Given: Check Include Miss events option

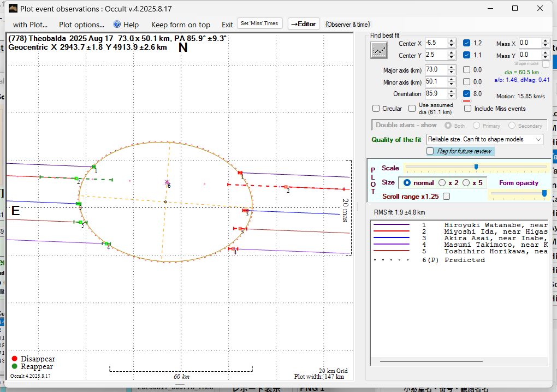Looking at the screenshot, I should pos(467,109).
